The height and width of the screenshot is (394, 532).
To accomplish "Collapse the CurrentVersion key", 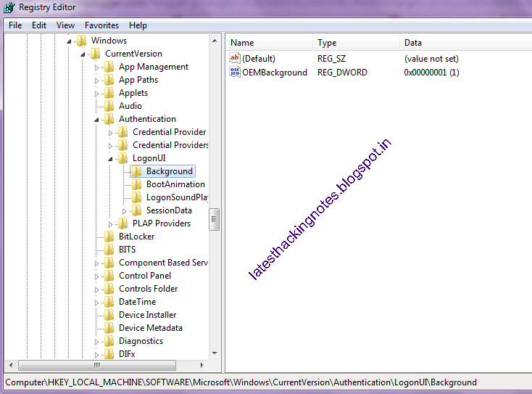I will coord(83,54).
